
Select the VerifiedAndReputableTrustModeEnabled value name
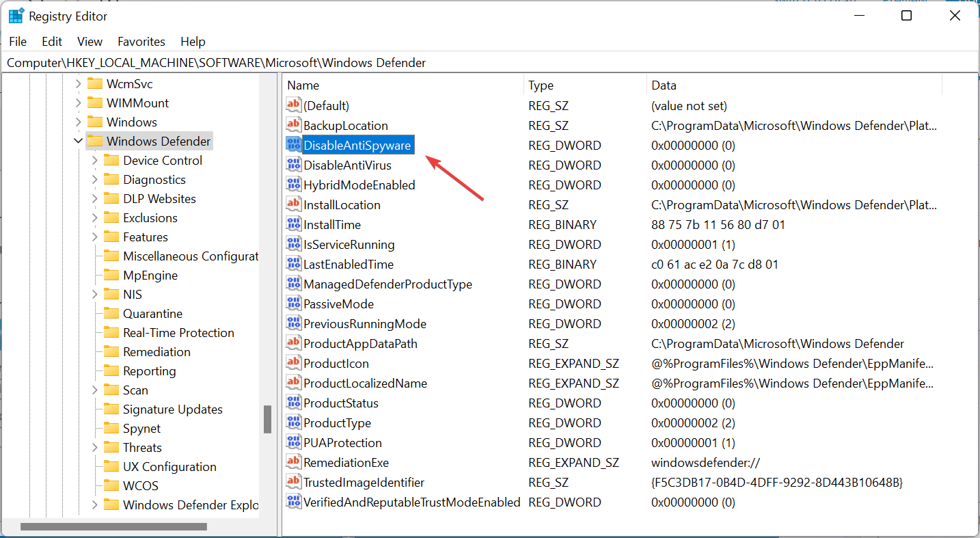412,502
